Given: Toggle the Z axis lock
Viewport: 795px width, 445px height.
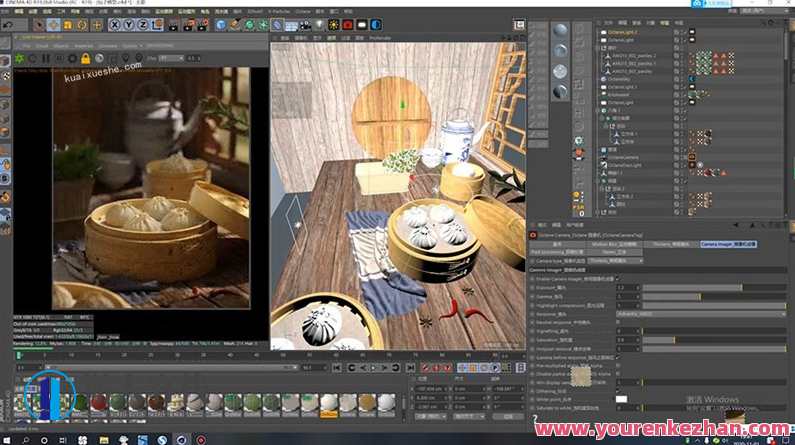Looking at the screenshot, I should (x=143, y=24).
